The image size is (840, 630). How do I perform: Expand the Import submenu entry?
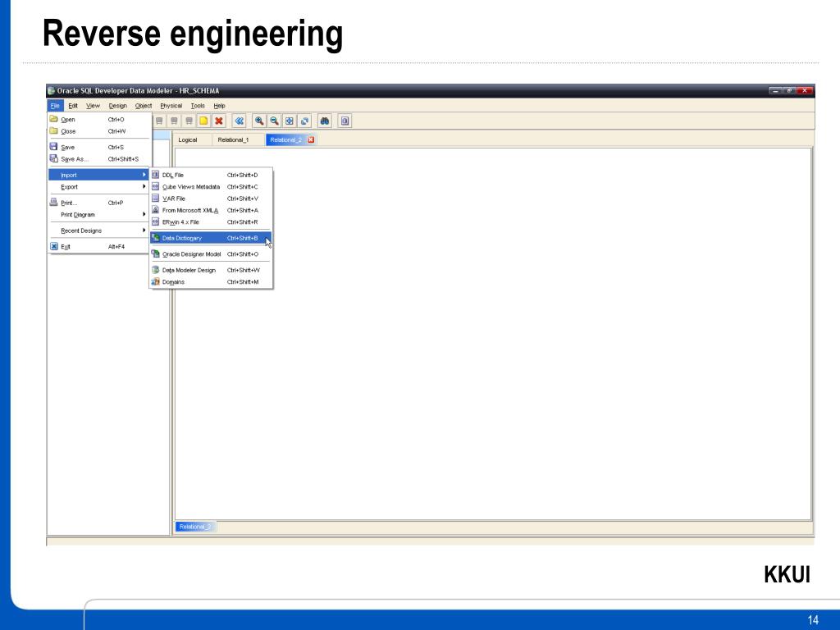pyautogui.click(x=98, y=176)
